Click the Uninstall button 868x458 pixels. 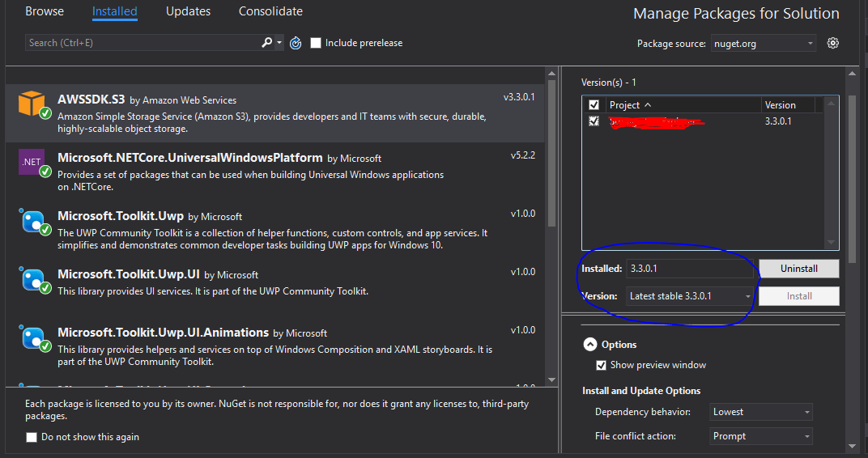tap(799, 269)
